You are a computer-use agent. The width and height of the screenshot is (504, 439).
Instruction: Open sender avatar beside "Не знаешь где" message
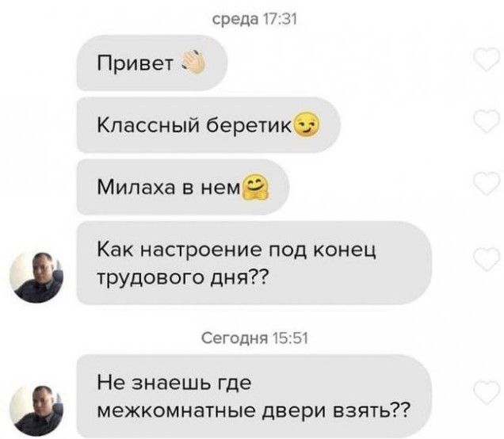(36, 410)
